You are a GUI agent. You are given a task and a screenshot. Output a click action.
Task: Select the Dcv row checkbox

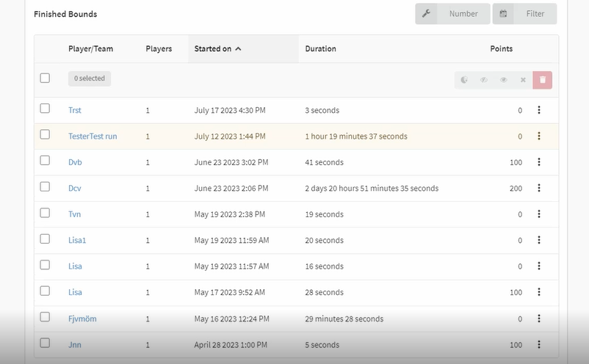tap(45, 186)
